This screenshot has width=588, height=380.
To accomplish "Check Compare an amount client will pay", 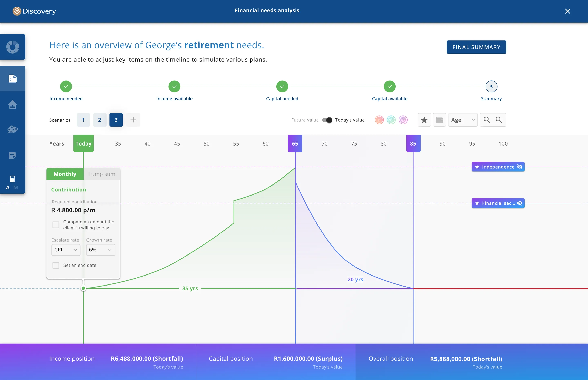I will tap(56, 225).
